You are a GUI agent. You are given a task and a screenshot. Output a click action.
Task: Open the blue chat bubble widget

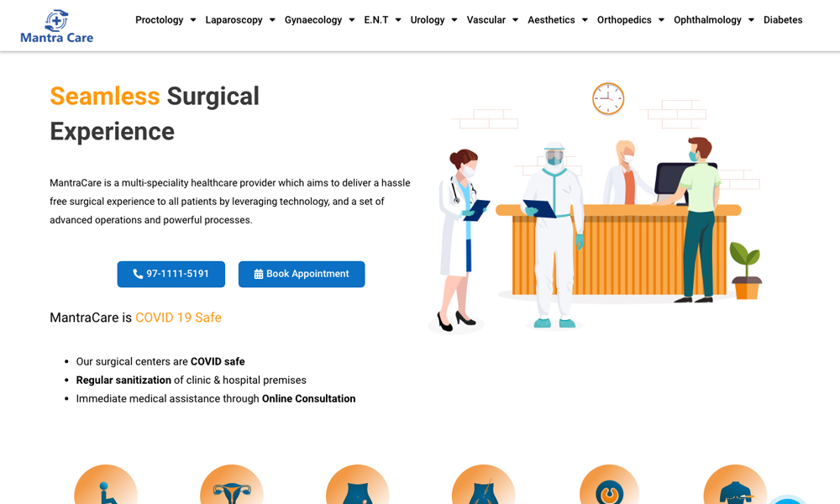click(788, 500)
